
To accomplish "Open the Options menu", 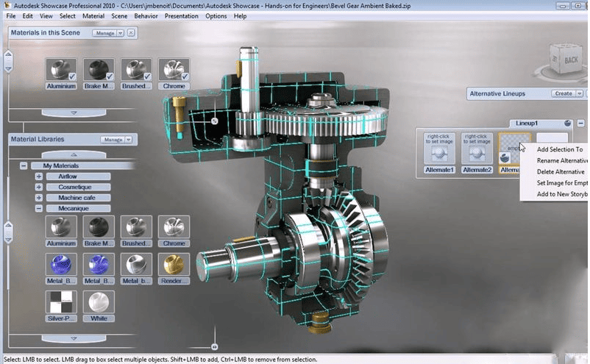I will point(216,16).
